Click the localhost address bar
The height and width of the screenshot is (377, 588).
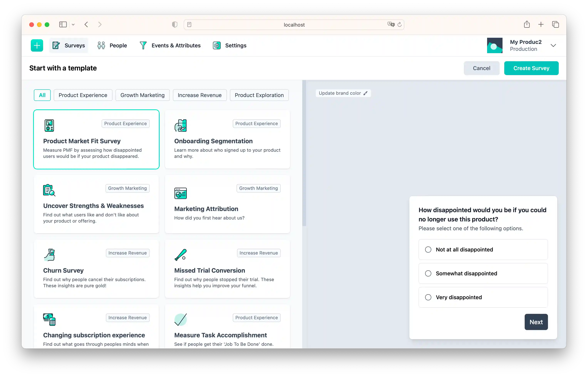click(x=294, y=25)
